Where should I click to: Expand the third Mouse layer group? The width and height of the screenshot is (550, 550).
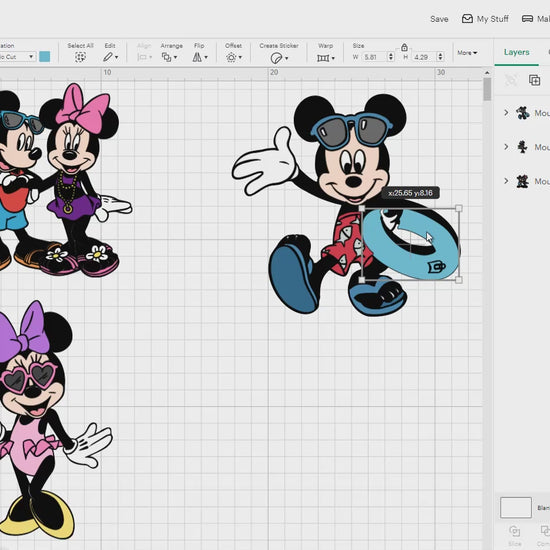point(506,181)
